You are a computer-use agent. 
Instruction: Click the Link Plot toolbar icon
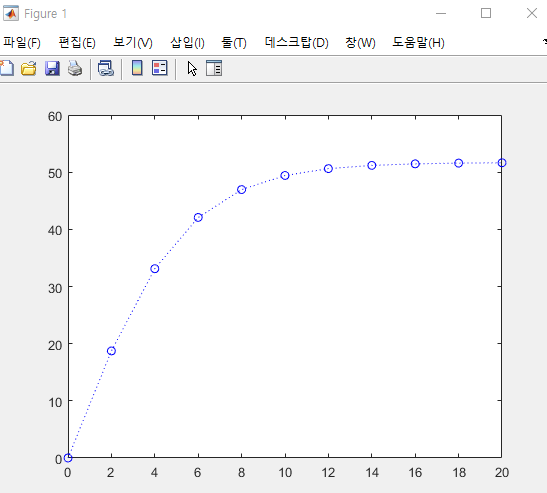106,68
